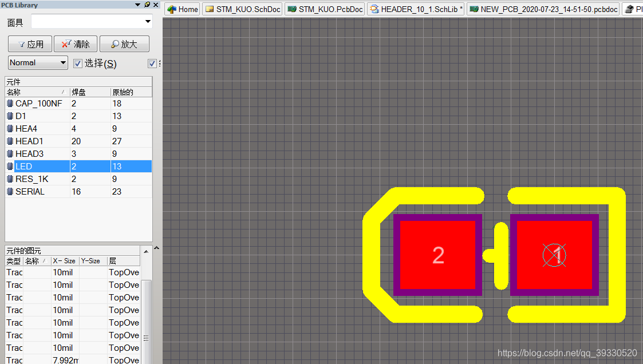Click primitive count 23 for SERIAL
643x364 pixels.
coord(117,191)
